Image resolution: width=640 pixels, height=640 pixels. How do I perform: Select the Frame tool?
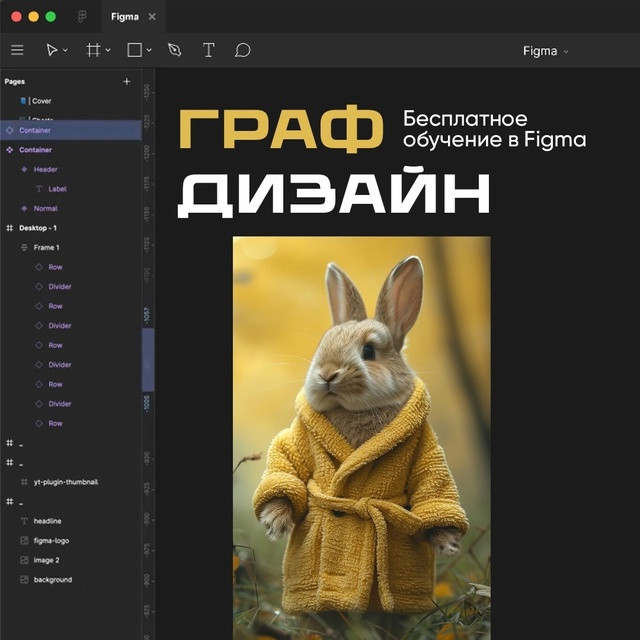[x=93, y=50]
